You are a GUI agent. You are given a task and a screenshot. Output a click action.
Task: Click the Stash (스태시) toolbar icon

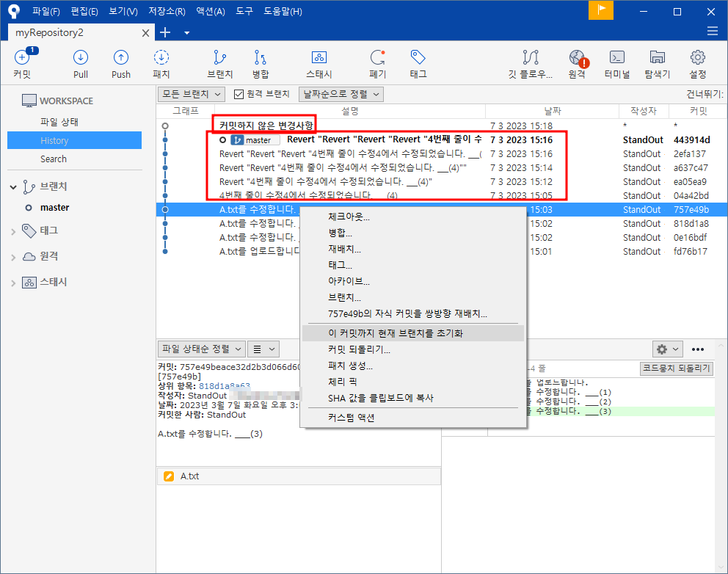[319, 64]
